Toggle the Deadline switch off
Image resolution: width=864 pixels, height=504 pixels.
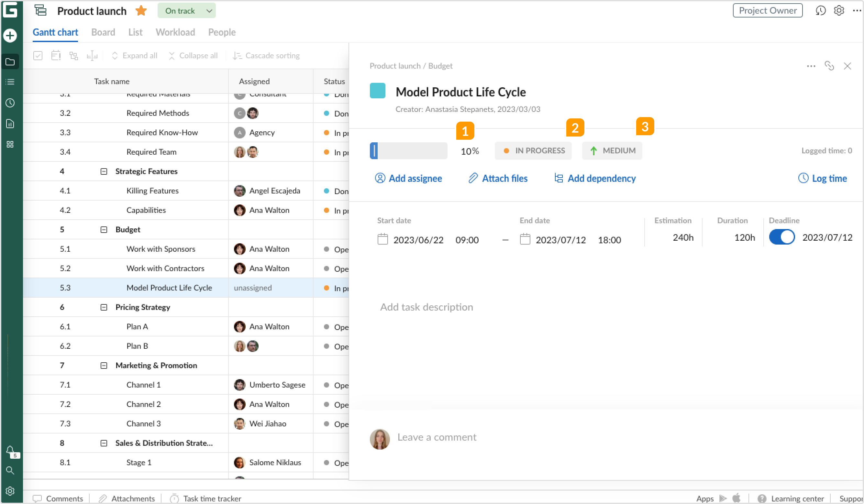(x=782, y=237)
